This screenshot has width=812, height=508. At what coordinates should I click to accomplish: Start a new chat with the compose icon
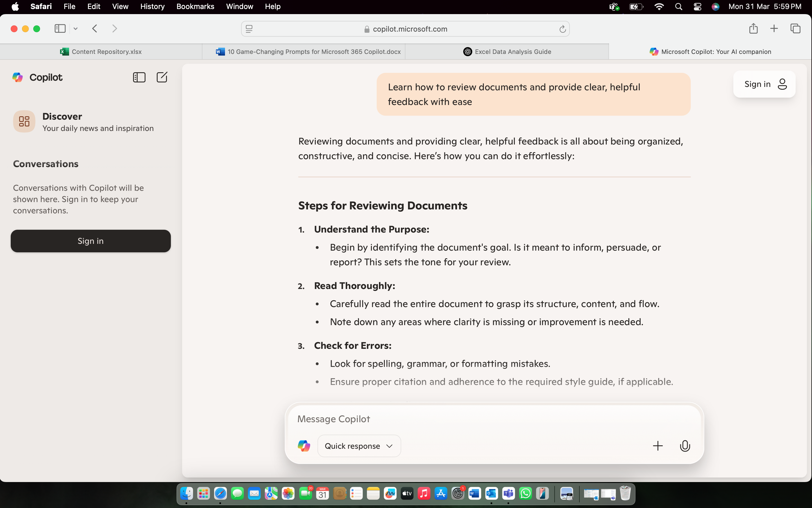click(162, 77)
